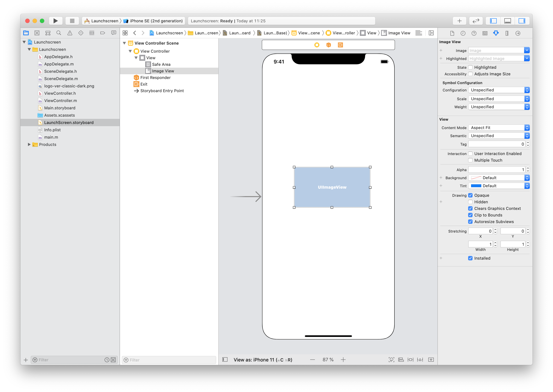The width and height of the screenshot is (553, 392).
Task: Click the Add New Constraints icon
Action: pyautogui.click(x=411, y=359)
